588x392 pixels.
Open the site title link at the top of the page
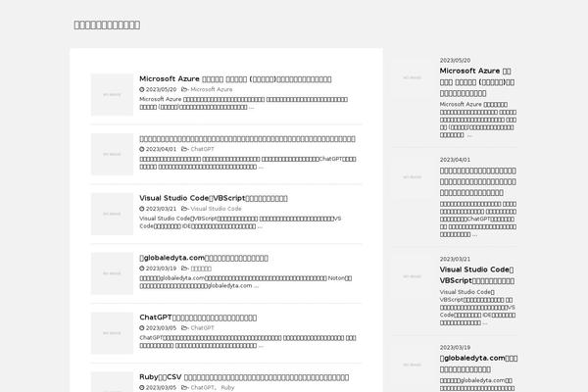pos(107,25)
